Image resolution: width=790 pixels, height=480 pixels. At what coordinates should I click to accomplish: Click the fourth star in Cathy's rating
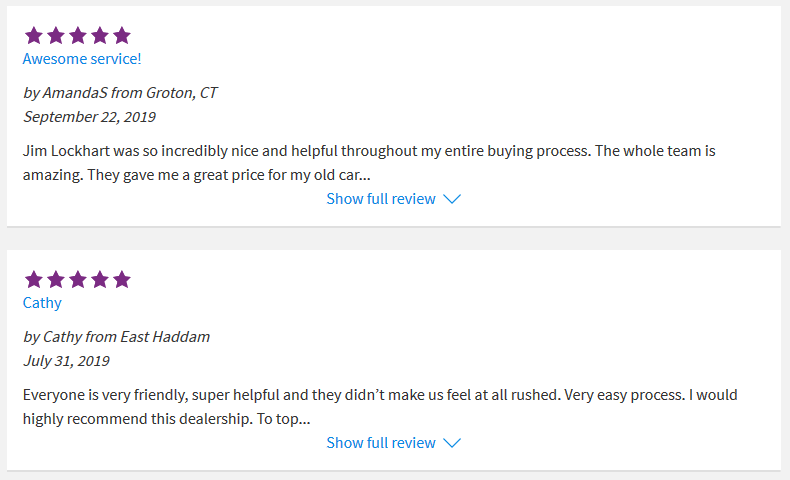pos(100,280)
